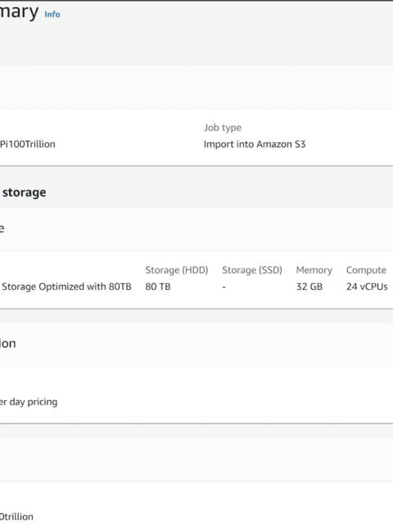Click the summary page title text

click(x=19, y=12)
